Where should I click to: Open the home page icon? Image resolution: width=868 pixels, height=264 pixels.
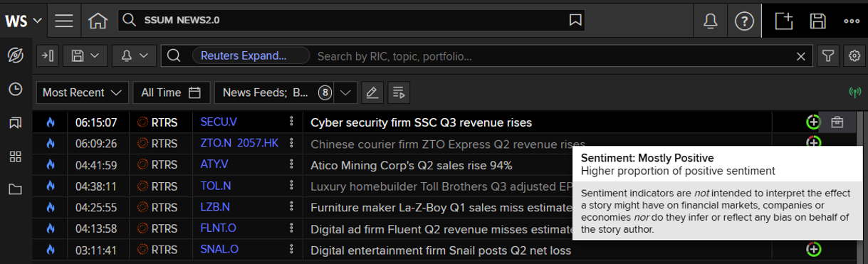(x=98, y=21)
